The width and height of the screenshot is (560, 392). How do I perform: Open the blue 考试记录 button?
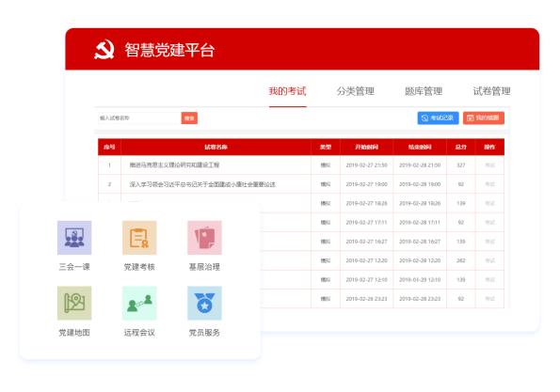[x=438, y=118]
